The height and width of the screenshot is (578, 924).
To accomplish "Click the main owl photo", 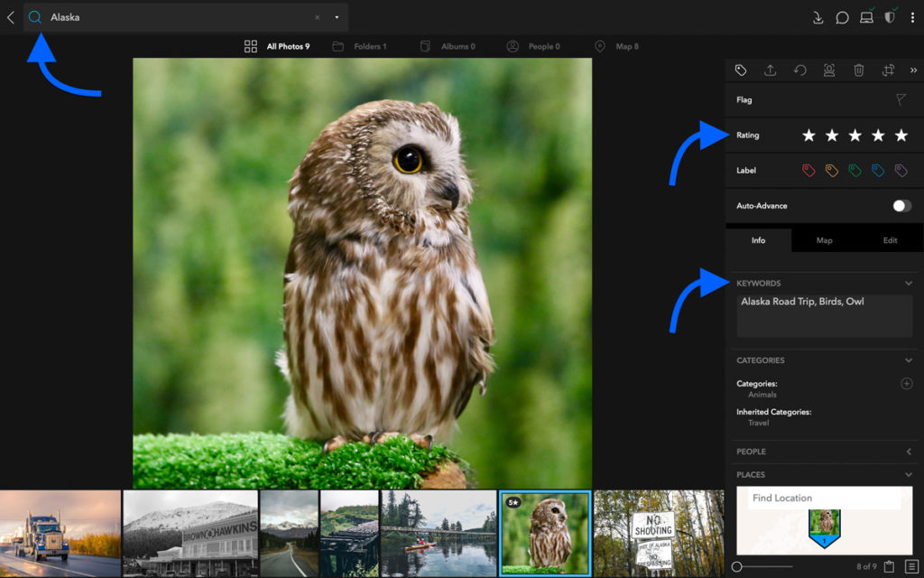I will 363,273.
